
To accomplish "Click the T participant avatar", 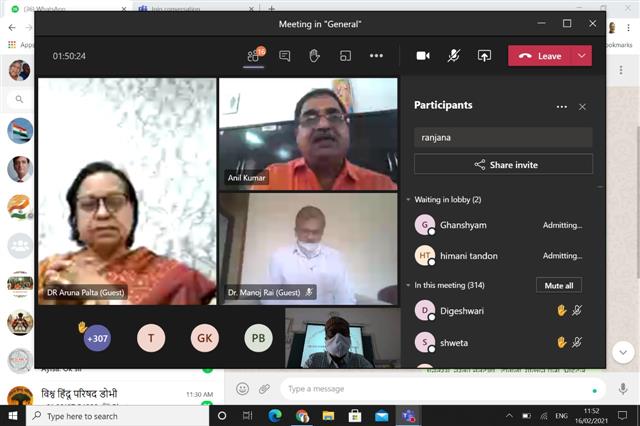I will 151,338.
